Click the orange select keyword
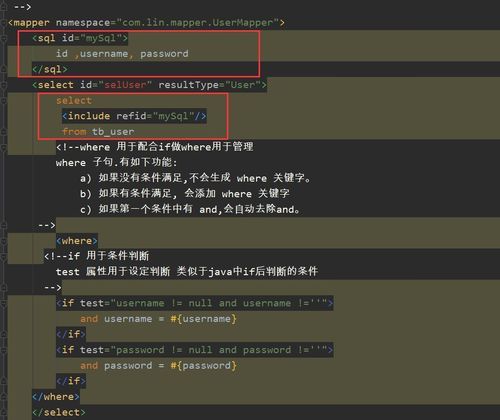This screenshot has width=500, height=420. click(74, 100)
